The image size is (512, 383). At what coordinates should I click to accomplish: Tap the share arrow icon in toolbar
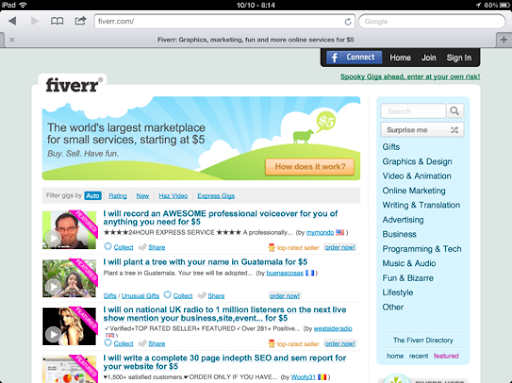click(80, 21)
